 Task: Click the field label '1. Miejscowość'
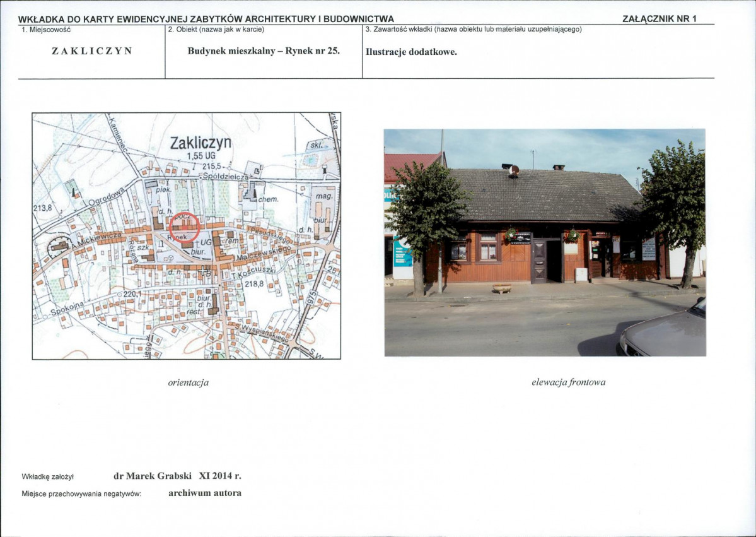point(46,30)
